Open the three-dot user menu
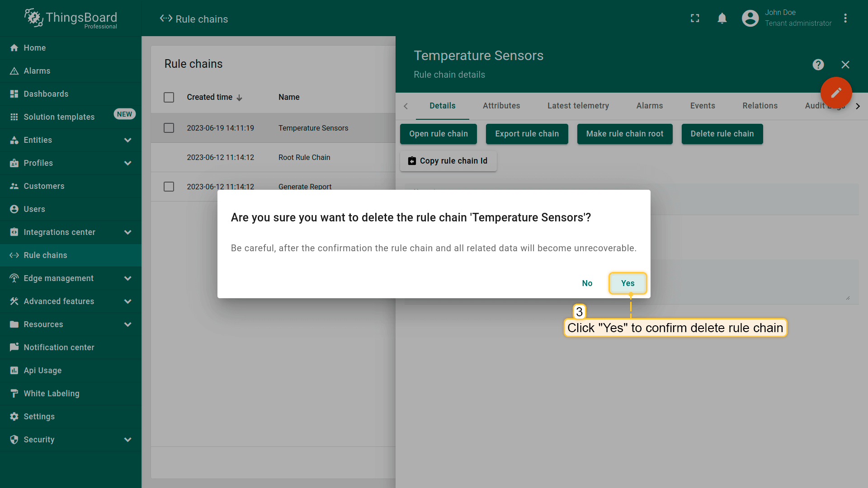Screen dimensions: 868x488 845,18
